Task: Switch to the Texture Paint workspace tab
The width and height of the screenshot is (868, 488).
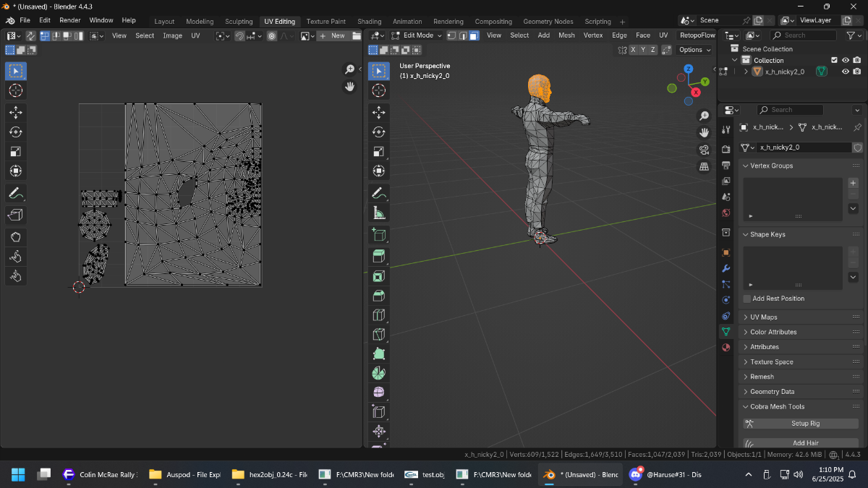Action: (326, 22)
